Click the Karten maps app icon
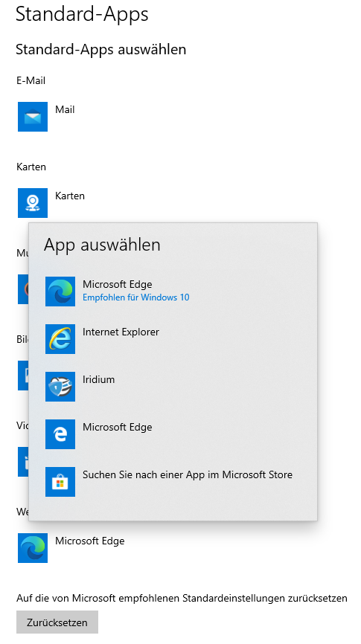This screenshot has width=361, height=644. pyautogui.click(x=33, y=203)
